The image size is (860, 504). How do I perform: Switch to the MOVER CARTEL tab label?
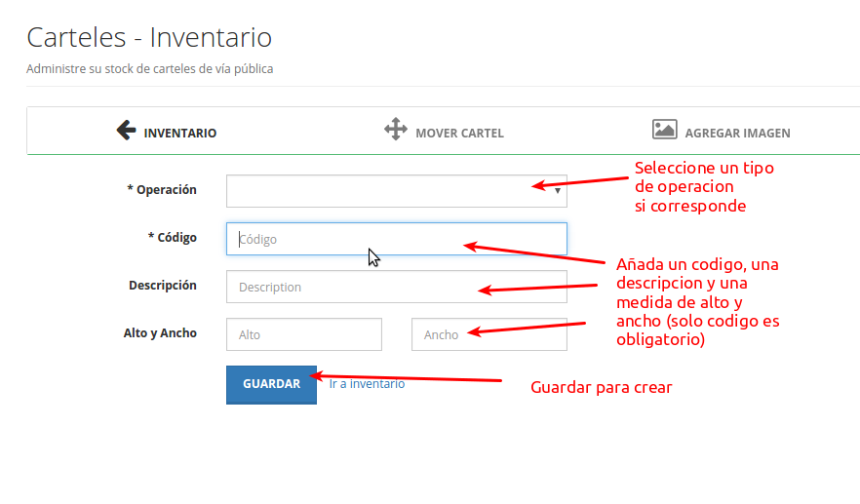click(459, 134)
